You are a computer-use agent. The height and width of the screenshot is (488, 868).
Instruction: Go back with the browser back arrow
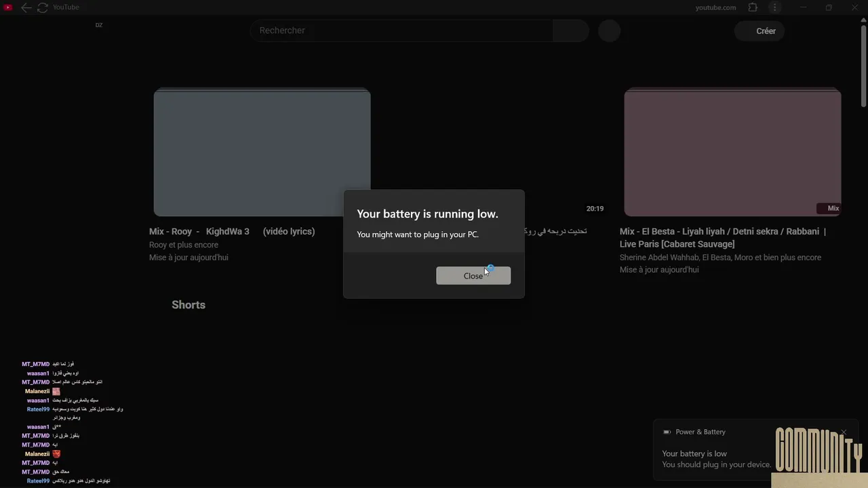26,7
